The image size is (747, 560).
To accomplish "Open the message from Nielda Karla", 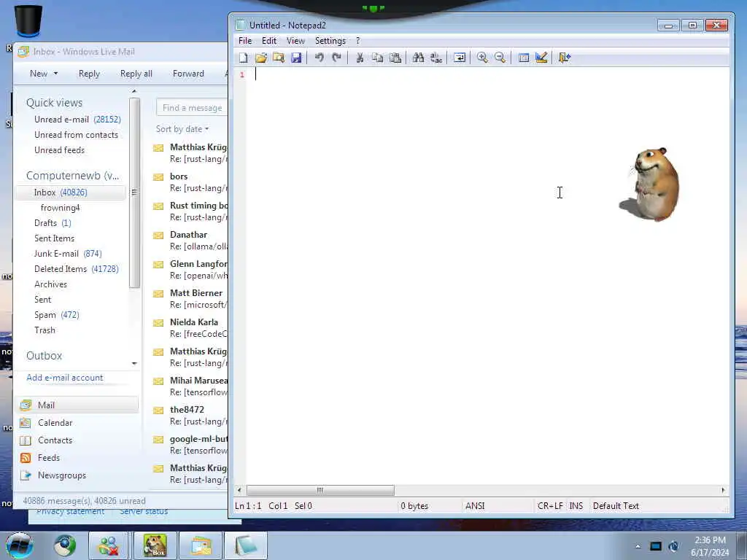I will coord(190,327).
